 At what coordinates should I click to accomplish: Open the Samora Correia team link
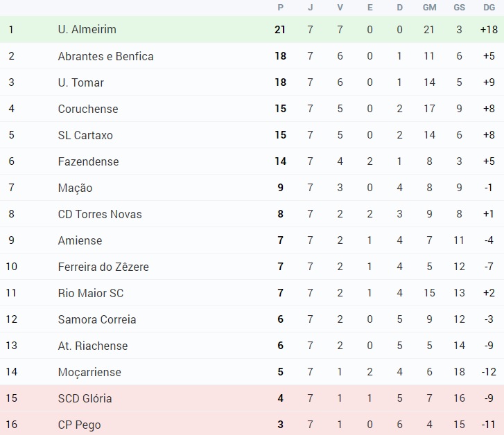[x=97, y=319]
